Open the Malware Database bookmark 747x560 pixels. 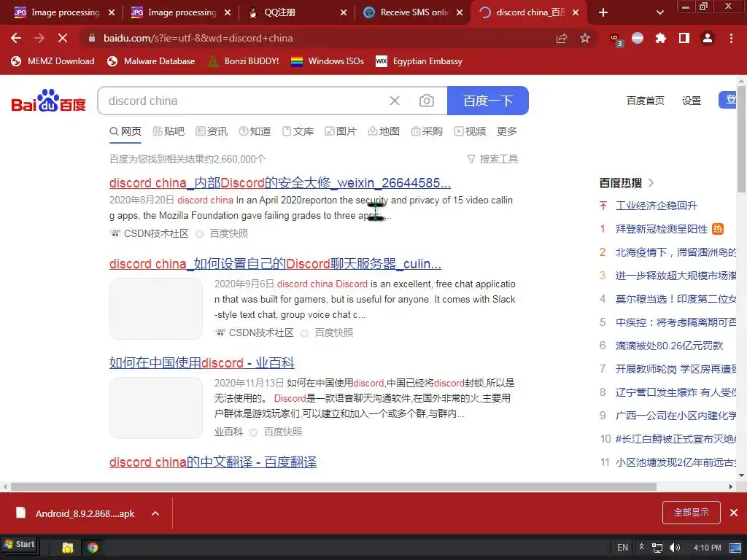(x=151, y=61)
